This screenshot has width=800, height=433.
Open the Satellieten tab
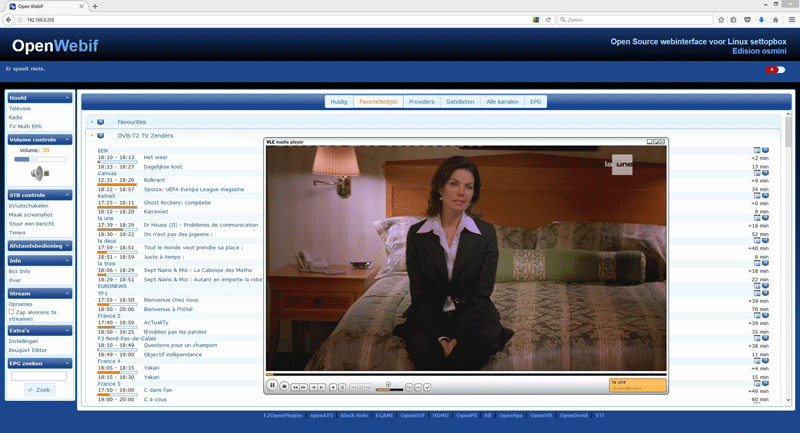pos(460,101)
